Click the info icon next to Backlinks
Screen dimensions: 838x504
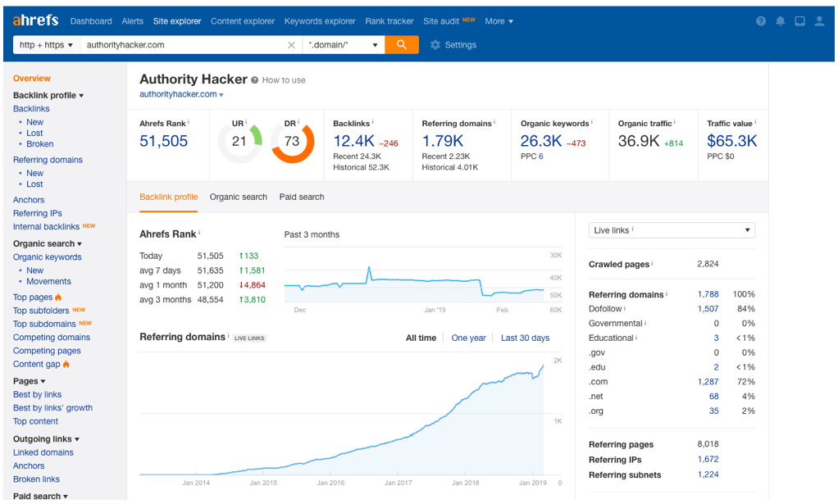tap(372, 122)
